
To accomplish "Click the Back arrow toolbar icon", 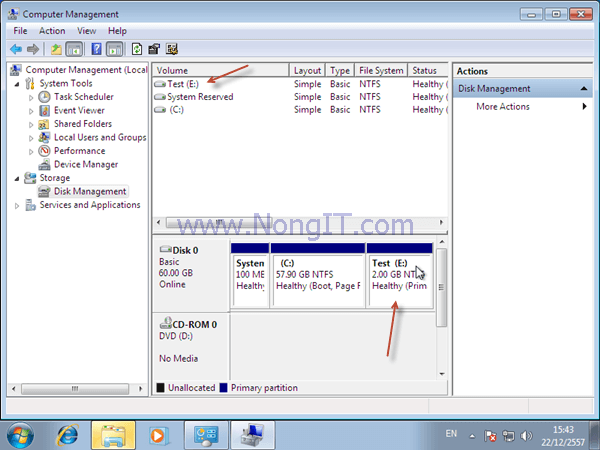I will tap(16, 49).
